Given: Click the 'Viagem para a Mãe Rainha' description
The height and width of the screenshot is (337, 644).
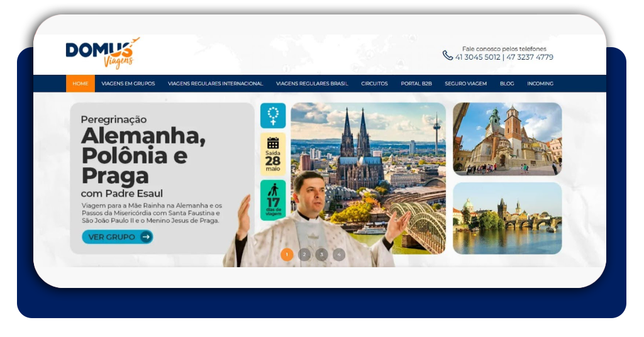Looking at the screenshot, I should tap(152, 213).
